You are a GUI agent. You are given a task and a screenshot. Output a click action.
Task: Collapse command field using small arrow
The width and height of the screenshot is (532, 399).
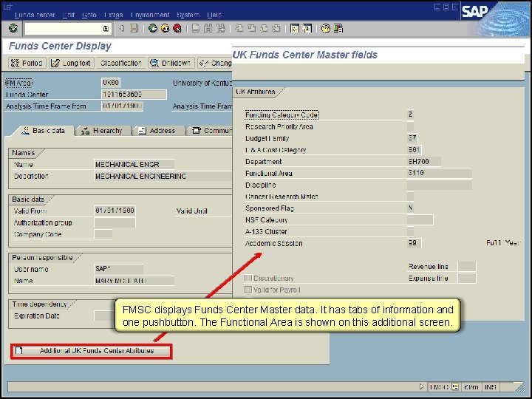[x=121, y=29]
